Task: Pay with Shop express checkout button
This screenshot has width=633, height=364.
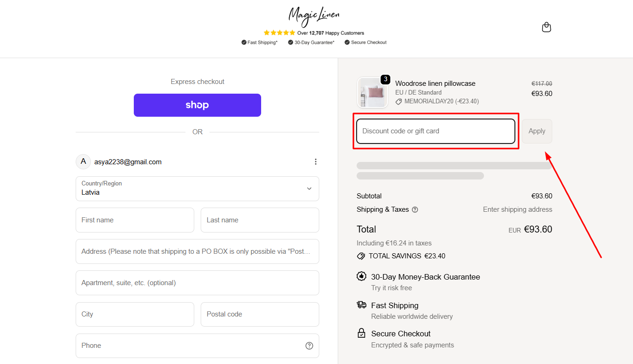Action: (x=197, y=105)
